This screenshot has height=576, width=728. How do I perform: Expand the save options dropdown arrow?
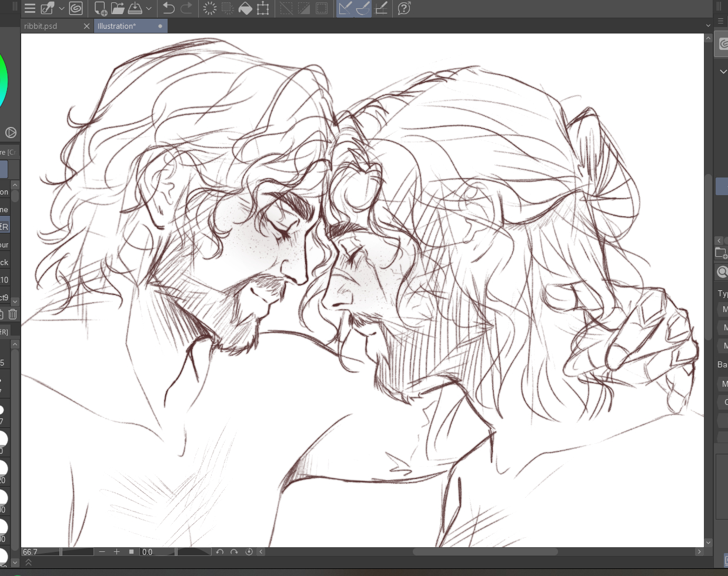(149, 8)
